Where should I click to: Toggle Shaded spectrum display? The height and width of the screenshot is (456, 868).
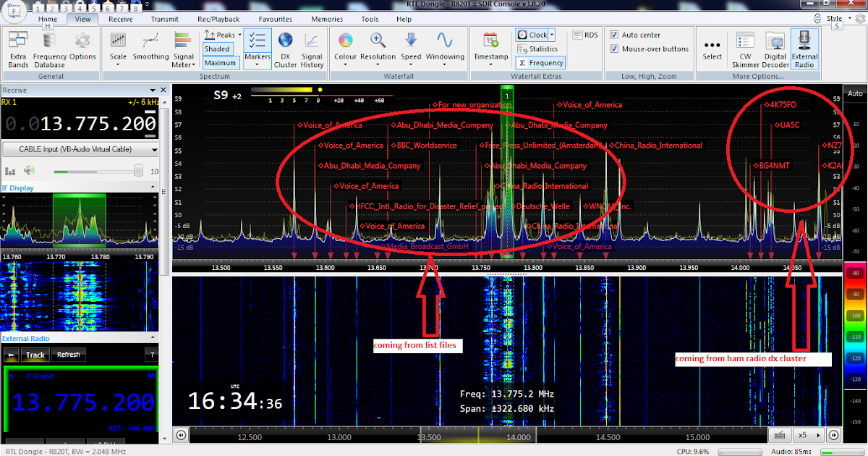(x=218, y=48)
